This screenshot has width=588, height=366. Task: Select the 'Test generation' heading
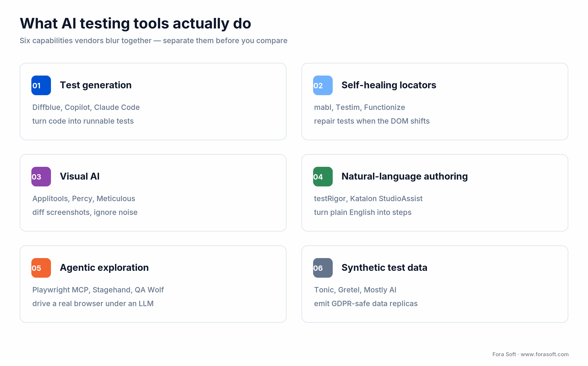pos(96,85)
